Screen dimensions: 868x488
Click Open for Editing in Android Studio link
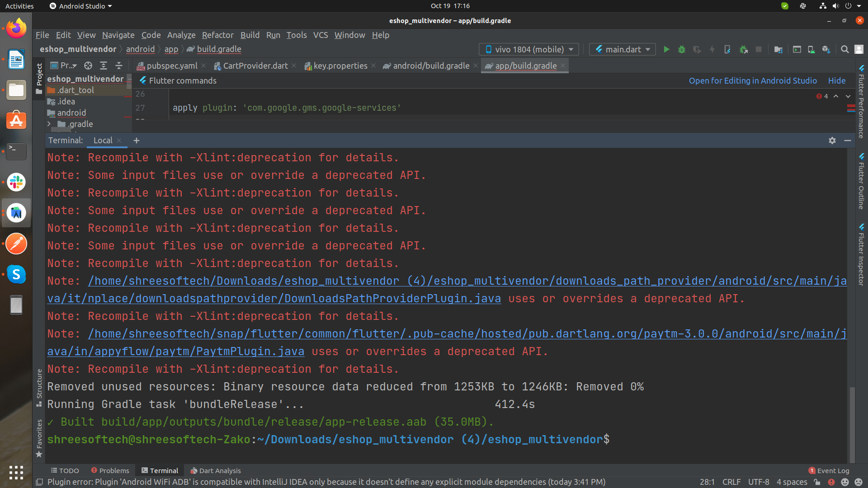(753, 80)
